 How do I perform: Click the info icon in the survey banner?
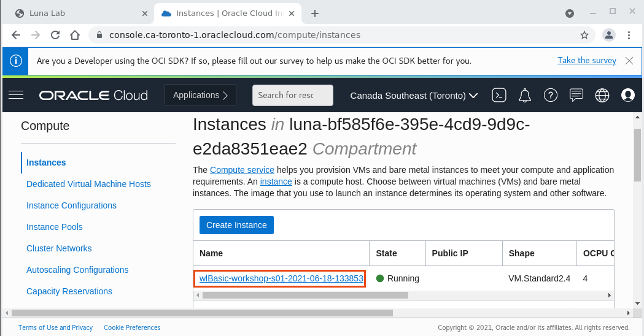pyautogui.click(x=15, y=61)
